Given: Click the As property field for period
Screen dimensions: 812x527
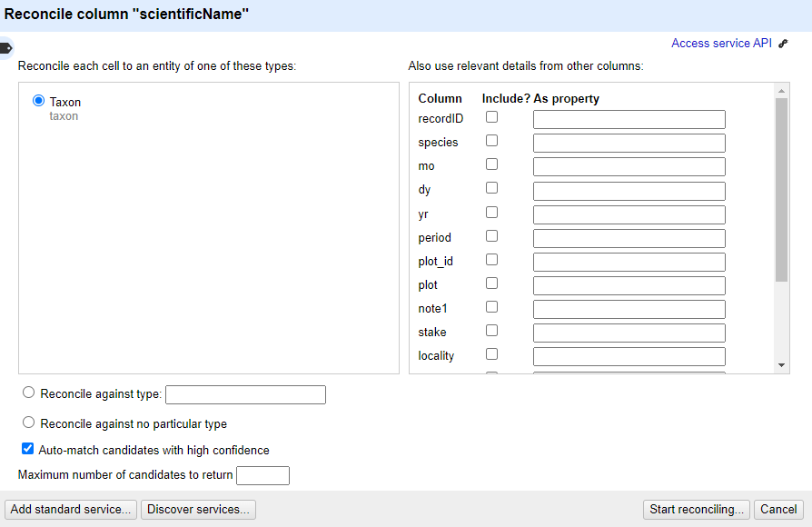Looking at the screenshot, I should tap(629, 238).
